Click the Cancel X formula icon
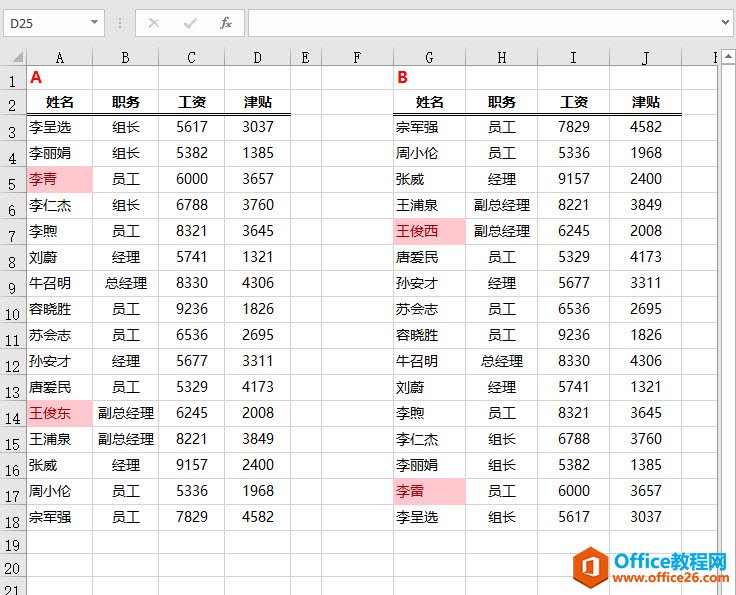The height and width of the screenshot is (595, 736). pyautogui.click(x=154, y=23)
